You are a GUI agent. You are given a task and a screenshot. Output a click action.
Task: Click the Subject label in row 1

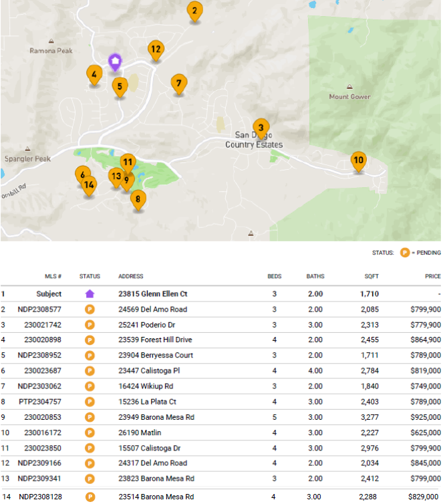[x=49, y=294]
